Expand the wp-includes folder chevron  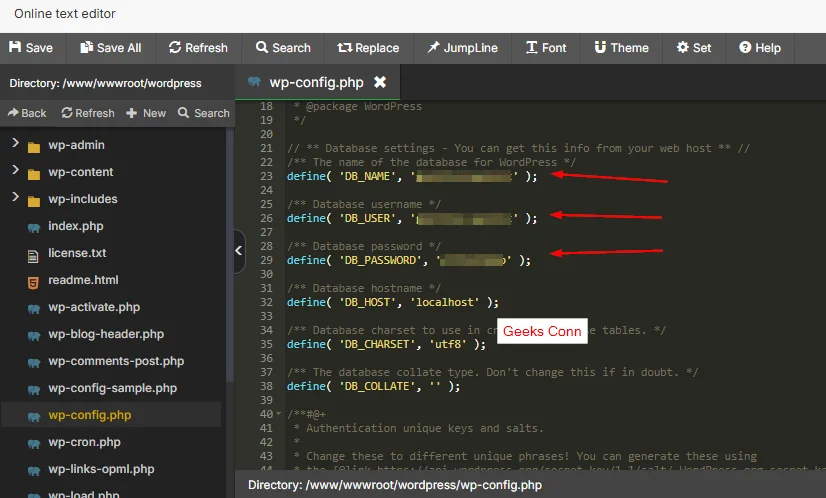coord(15,197)
